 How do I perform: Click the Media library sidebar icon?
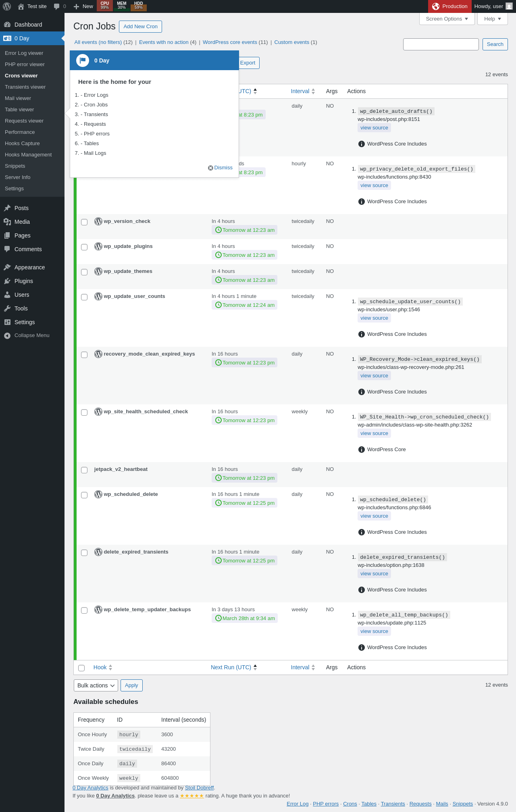[7, 222]
